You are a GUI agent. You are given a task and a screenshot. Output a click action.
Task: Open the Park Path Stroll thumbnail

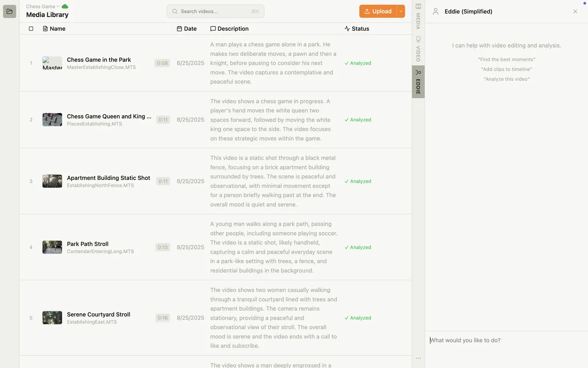coord(52,247)
